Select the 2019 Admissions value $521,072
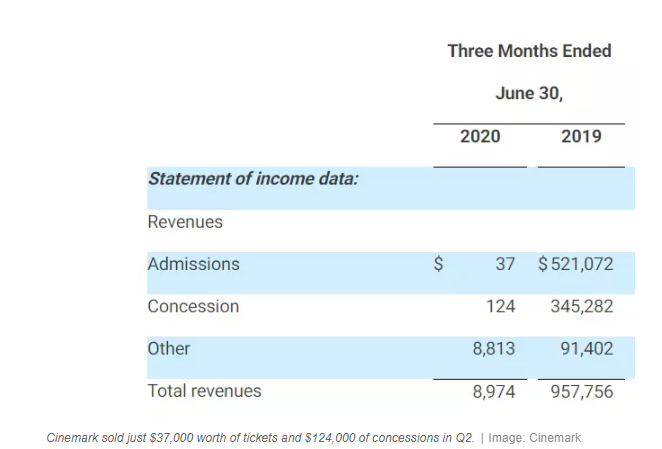 [x=576, y=265]
